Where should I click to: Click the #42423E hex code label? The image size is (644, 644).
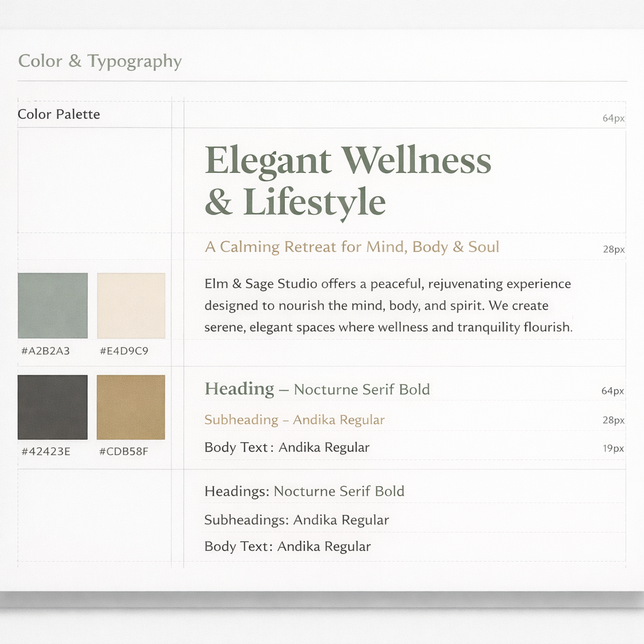click(x=45, y=451)
